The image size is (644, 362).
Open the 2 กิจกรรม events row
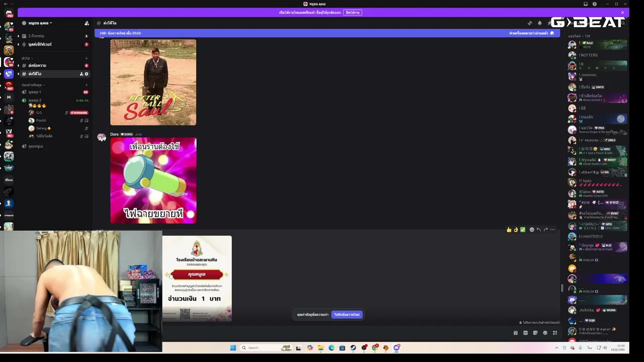pyautogui.click(x=55, y=36)
